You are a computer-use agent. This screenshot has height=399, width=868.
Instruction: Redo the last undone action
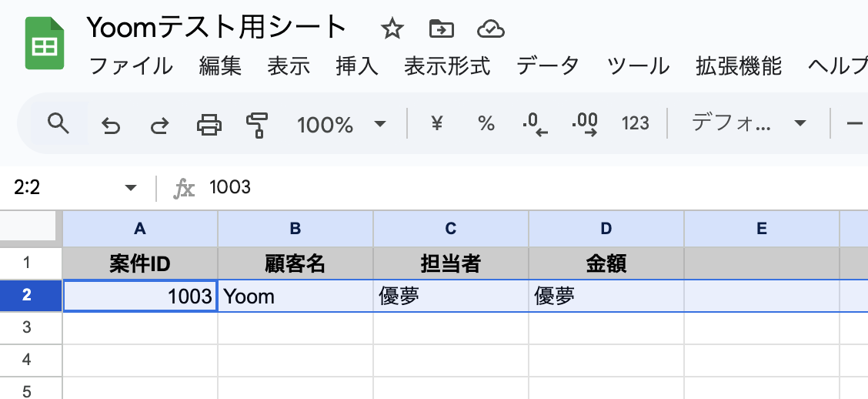(159, 124)
